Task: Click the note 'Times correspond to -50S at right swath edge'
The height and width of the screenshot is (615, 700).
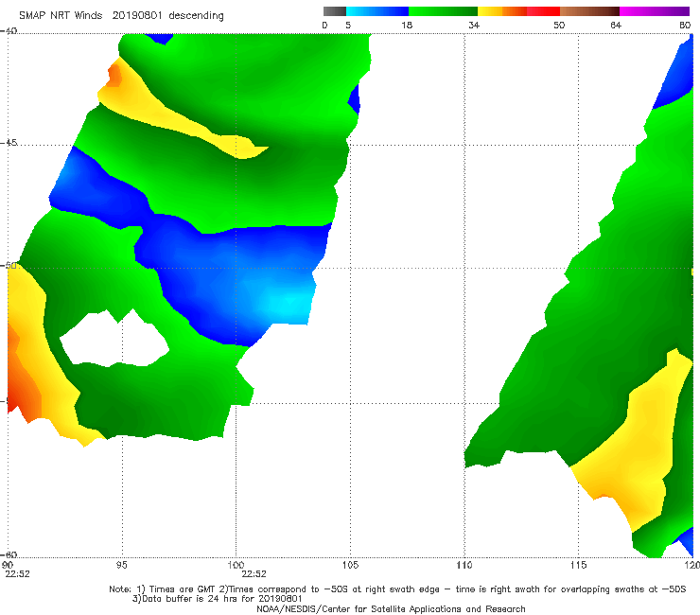Action: pyautogui.click(x=334, y=589)
